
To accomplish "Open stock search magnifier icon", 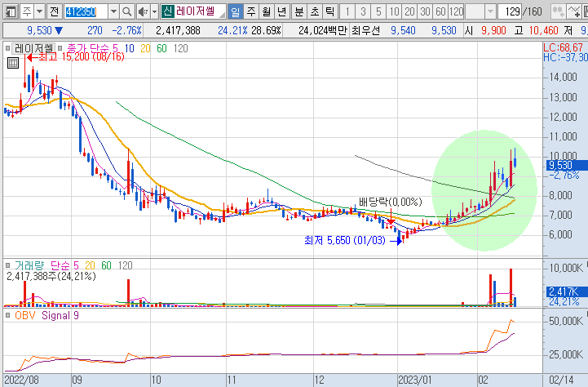I will 127,12.
